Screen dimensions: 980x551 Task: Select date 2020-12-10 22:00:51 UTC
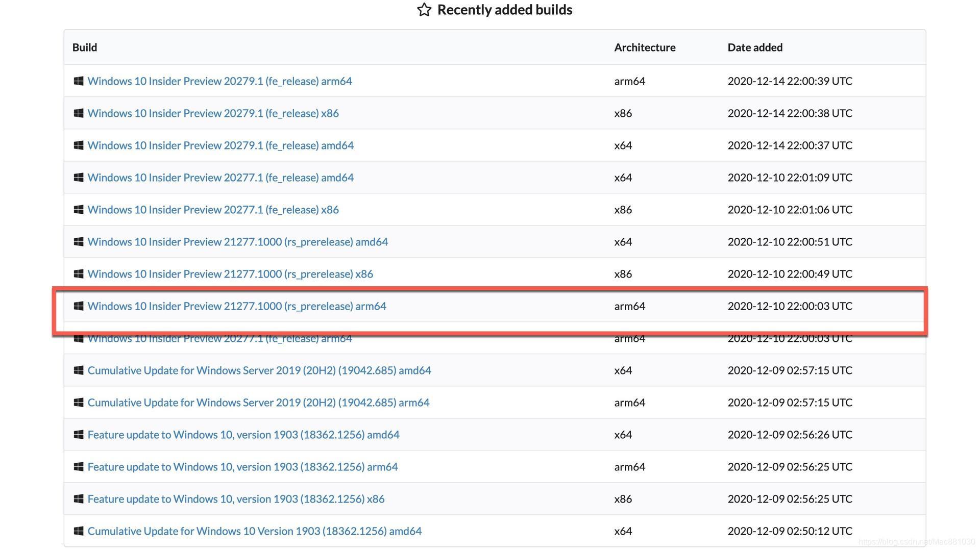[790, 242]
